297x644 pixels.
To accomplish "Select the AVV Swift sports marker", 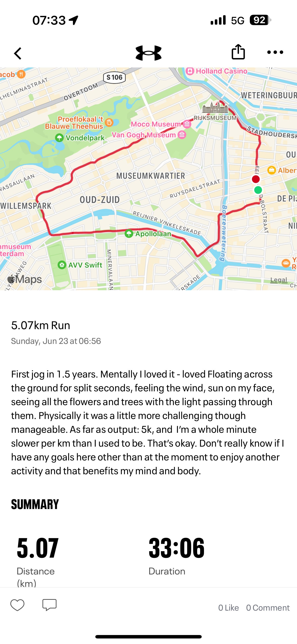I will [x=62, y=265].
